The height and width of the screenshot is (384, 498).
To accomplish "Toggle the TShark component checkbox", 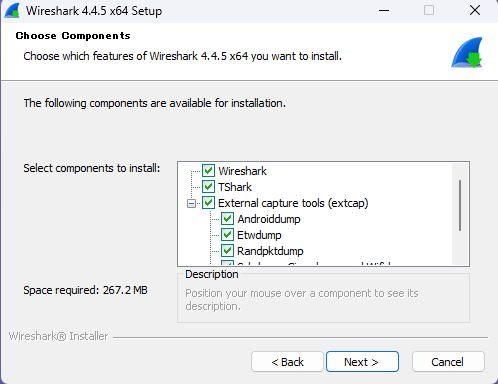I will point(208,187).
